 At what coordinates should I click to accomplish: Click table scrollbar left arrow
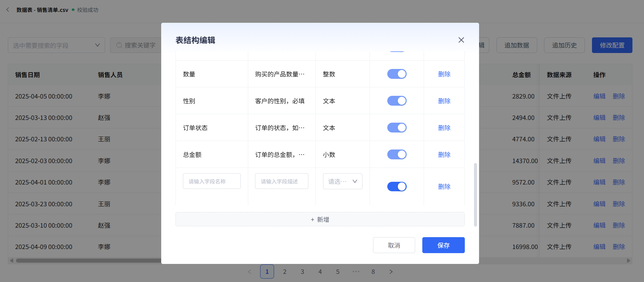coord(12,261)
